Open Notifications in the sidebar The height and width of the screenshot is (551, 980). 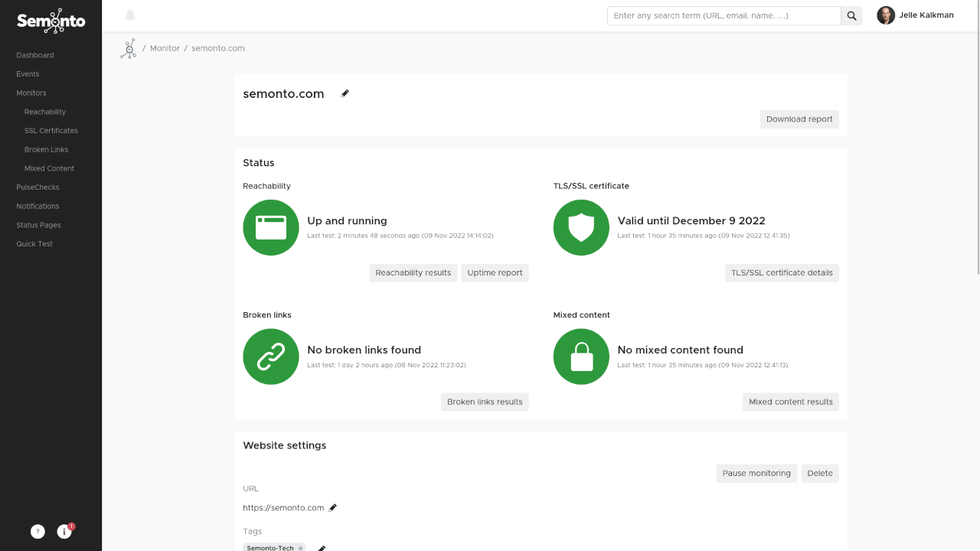[x=38, y=206]
